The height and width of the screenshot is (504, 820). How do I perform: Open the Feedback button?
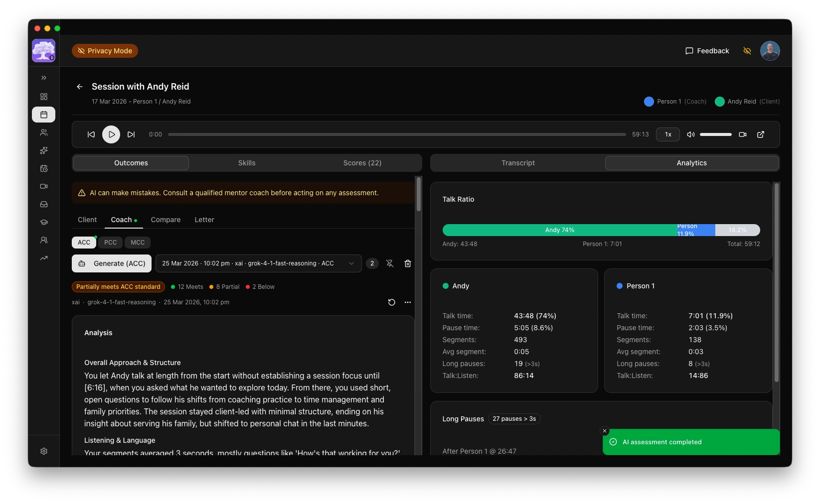[707, 51]
